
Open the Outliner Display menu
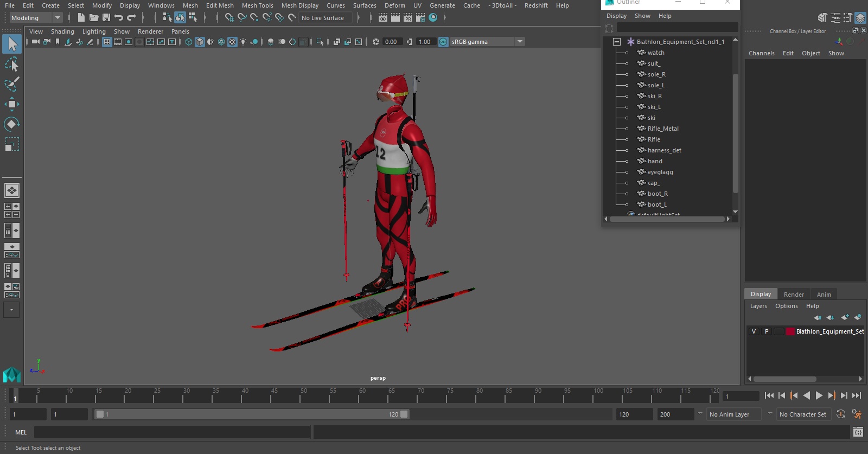[x=616, y=16]
